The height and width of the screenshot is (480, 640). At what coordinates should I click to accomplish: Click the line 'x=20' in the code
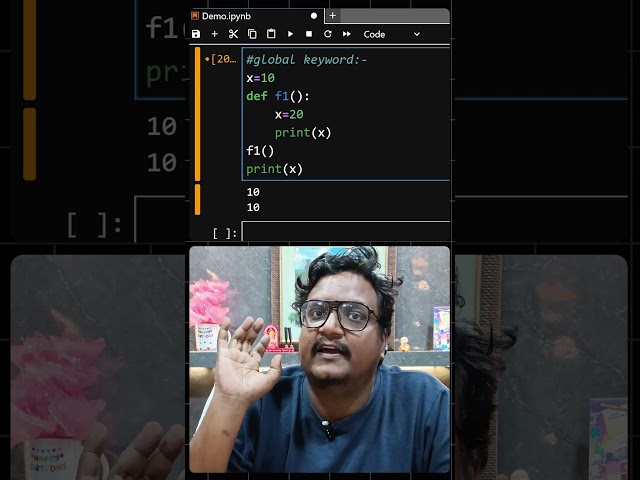(x=289, y=115)
